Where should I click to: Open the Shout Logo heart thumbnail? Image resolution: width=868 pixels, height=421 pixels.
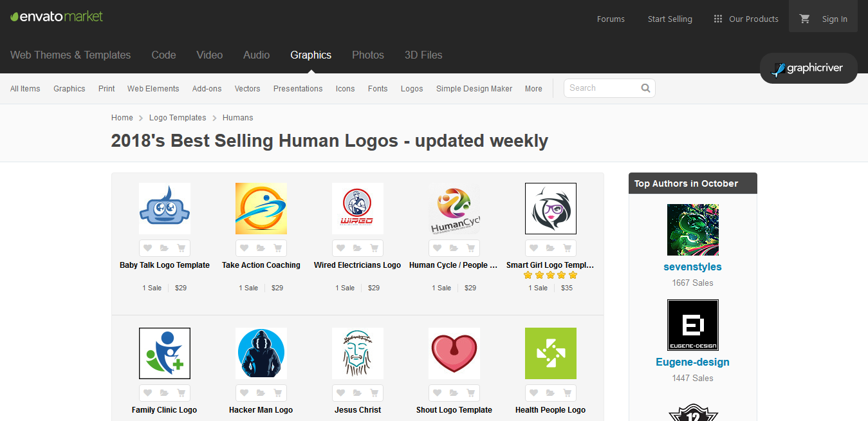pos(454,353)
